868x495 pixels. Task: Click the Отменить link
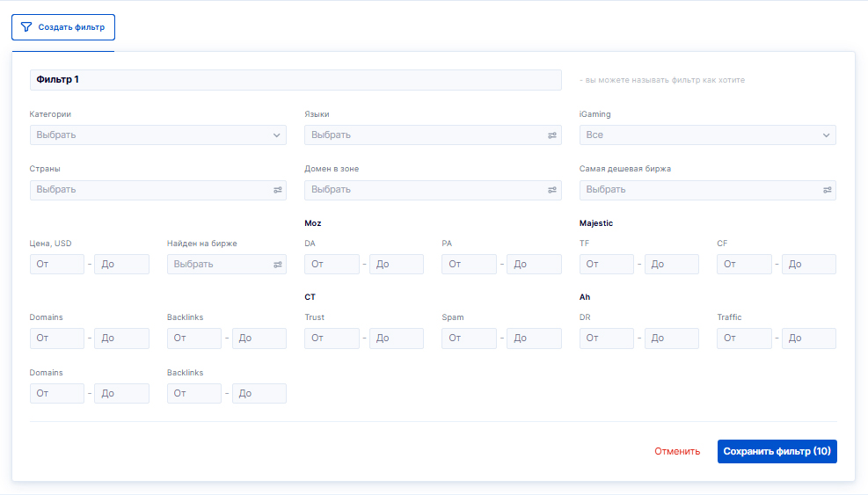[677, 451]
